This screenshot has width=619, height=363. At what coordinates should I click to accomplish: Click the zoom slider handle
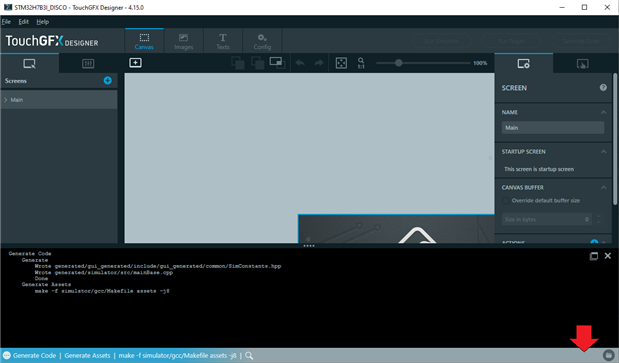coord(399,63)
